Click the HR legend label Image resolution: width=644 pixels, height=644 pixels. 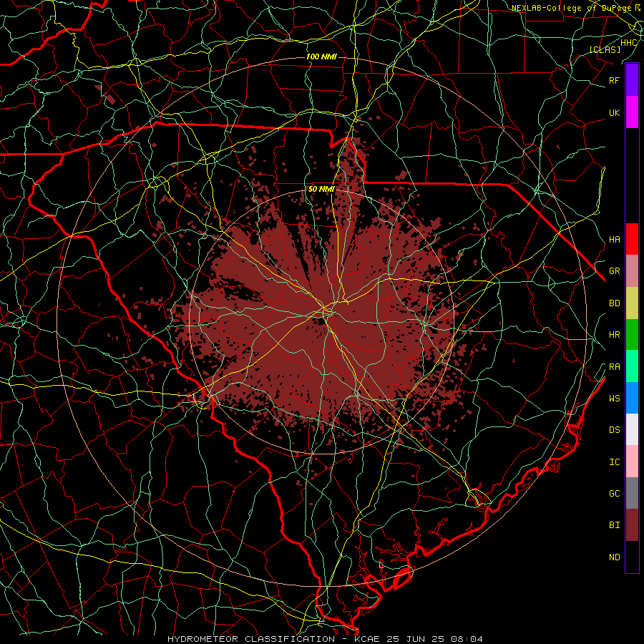tap(614, 335)
